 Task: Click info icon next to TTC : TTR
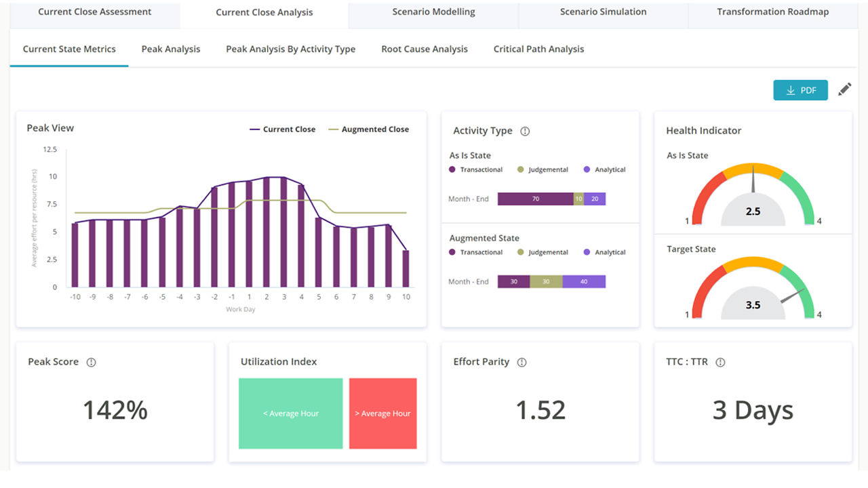point(720,363)
